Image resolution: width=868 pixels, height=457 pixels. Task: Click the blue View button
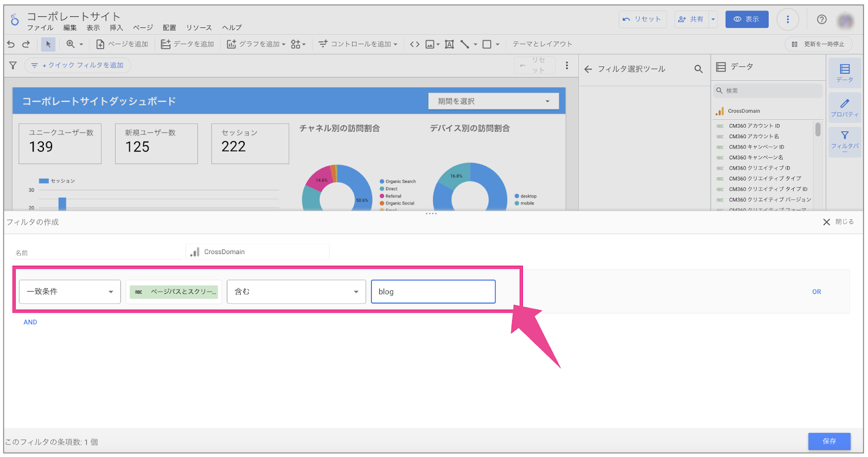coord(747,20)
